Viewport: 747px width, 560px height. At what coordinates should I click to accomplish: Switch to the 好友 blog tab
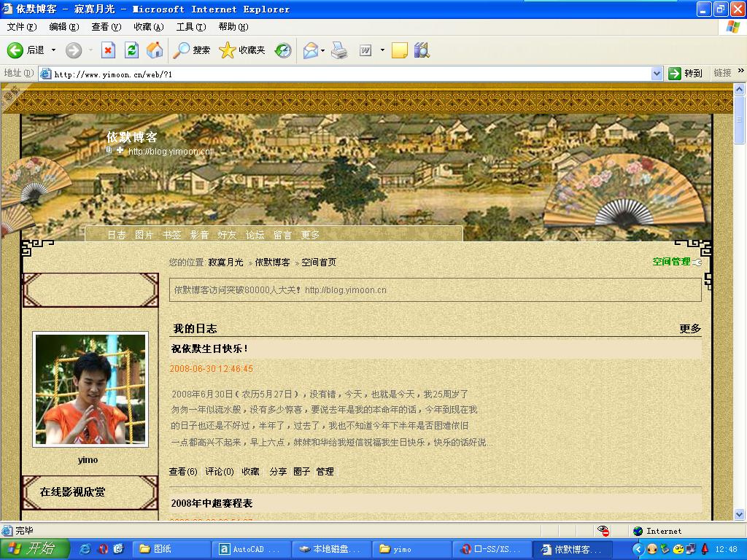[x=227, y=235]
